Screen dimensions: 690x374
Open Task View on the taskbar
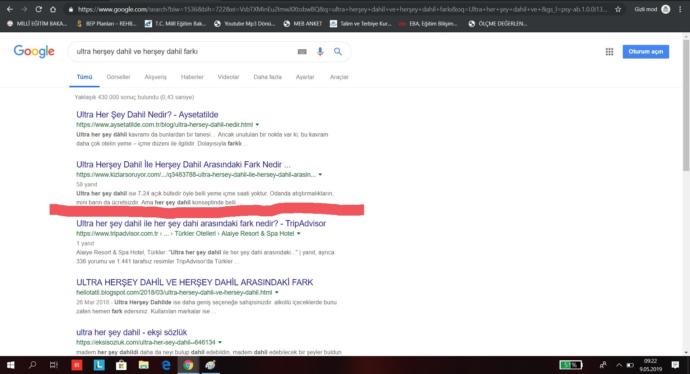(54, 365)
